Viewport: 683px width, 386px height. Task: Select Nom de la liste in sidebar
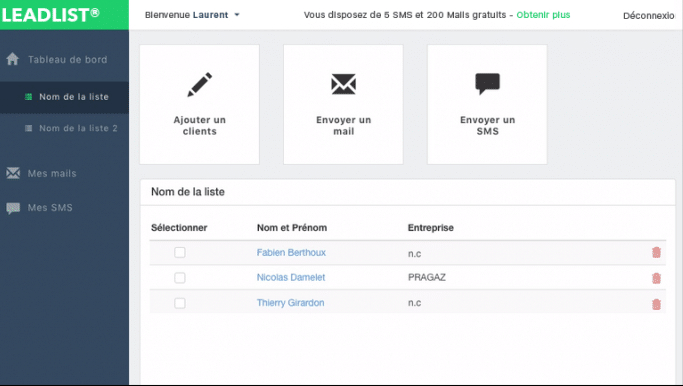coord(74,97)
